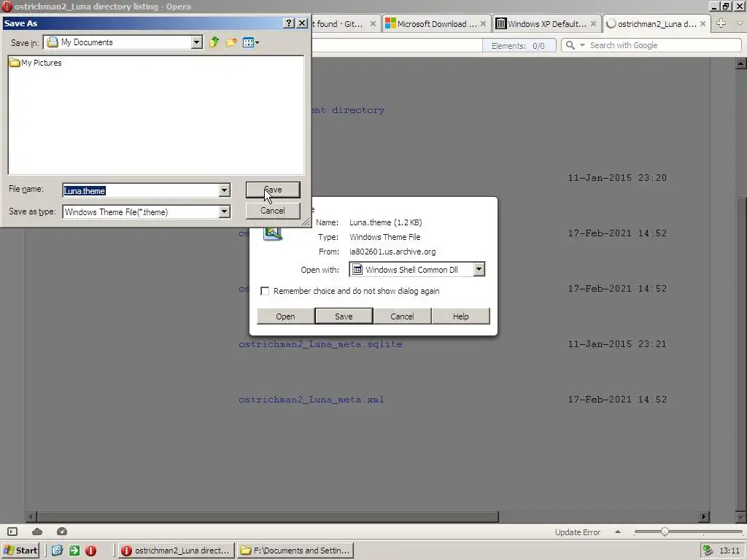This screenshot has width=747, height=560.
Task: Expand the File name dropdown arrow
Action: pos(225,190)
